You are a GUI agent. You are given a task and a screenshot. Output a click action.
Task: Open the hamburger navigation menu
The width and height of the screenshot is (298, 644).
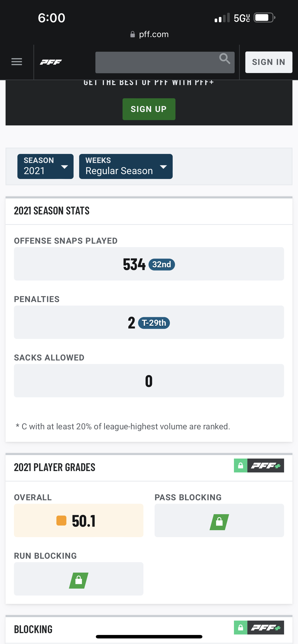click(x=17, y=62)
